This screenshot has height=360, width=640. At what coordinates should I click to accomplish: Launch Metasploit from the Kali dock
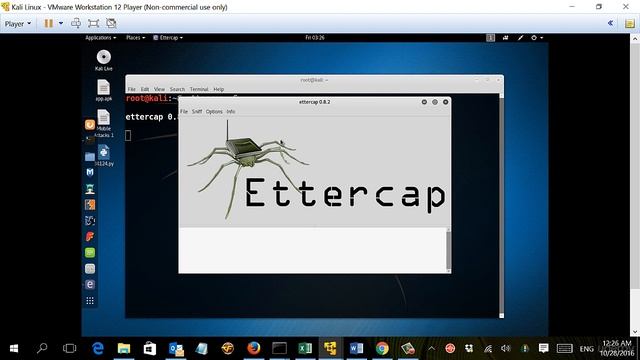tap(90, 172)
